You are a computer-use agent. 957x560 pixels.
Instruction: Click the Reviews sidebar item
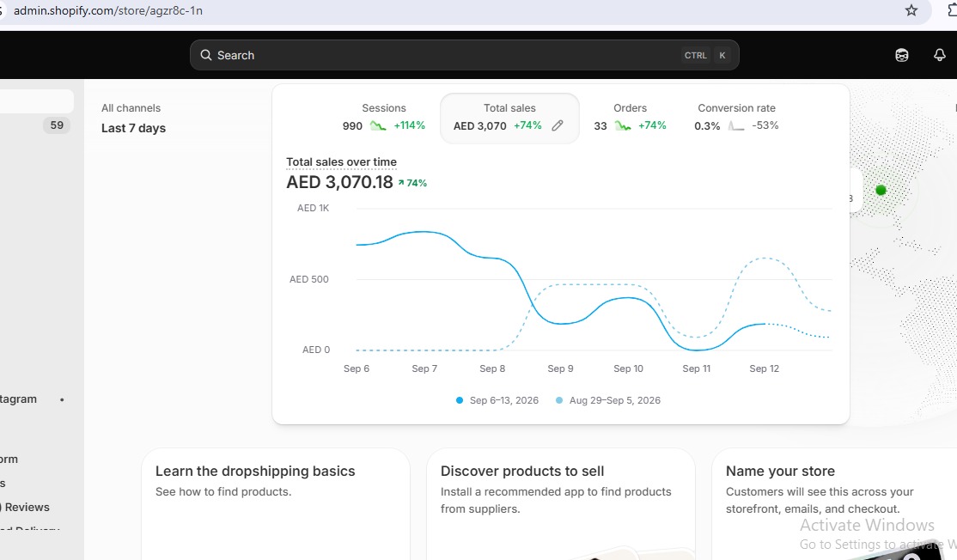click(27, 507)
